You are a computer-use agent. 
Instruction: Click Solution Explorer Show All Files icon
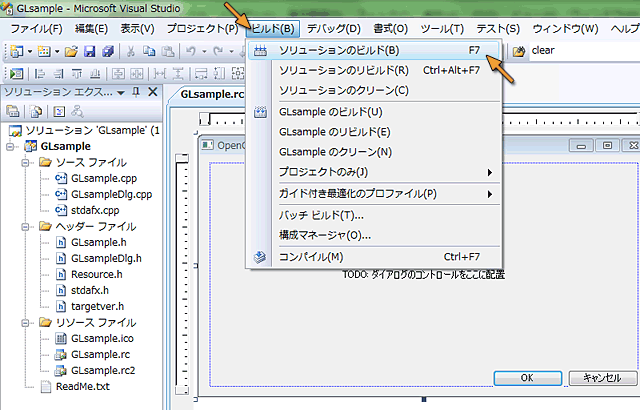36,111
